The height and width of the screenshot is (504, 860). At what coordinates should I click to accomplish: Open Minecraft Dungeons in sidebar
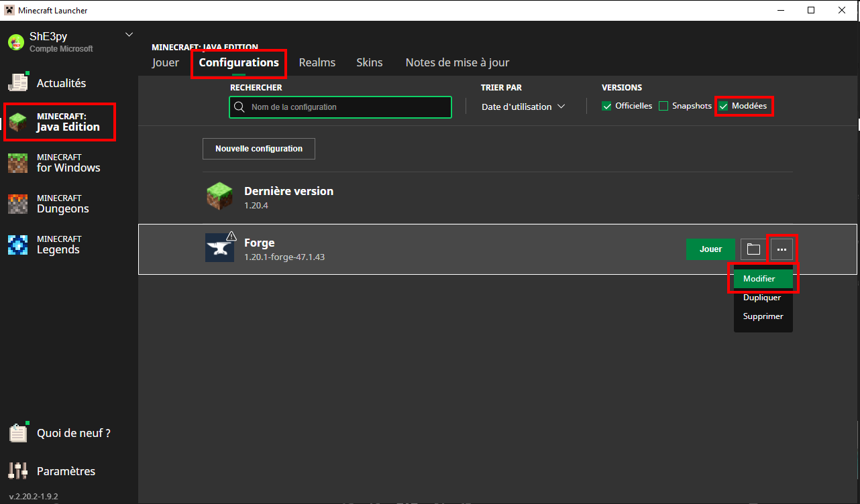tap(48, 204)
